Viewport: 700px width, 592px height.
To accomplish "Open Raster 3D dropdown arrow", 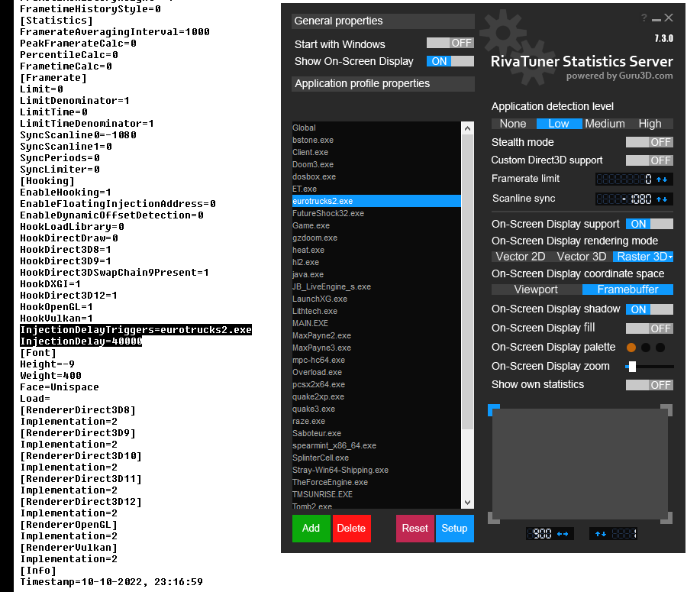I will (670, 257).
